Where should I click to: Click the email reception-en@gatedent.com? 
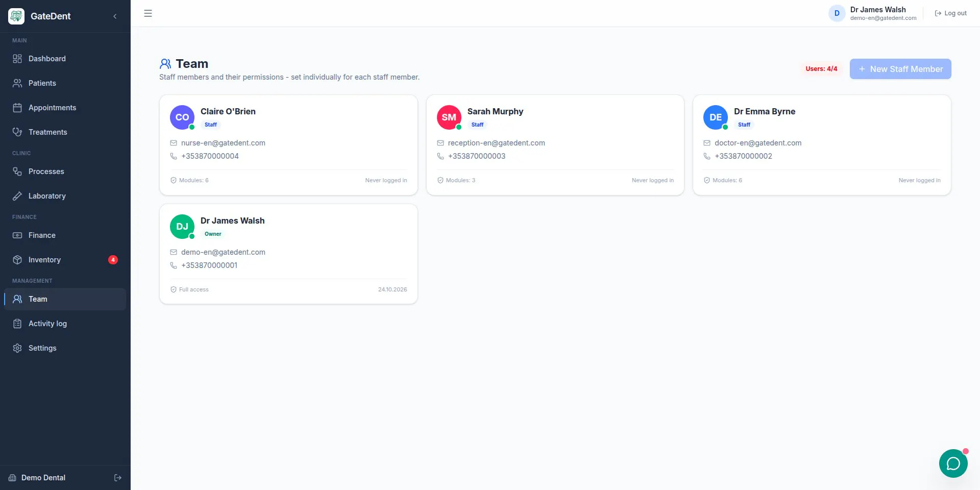tap(496, 143)
